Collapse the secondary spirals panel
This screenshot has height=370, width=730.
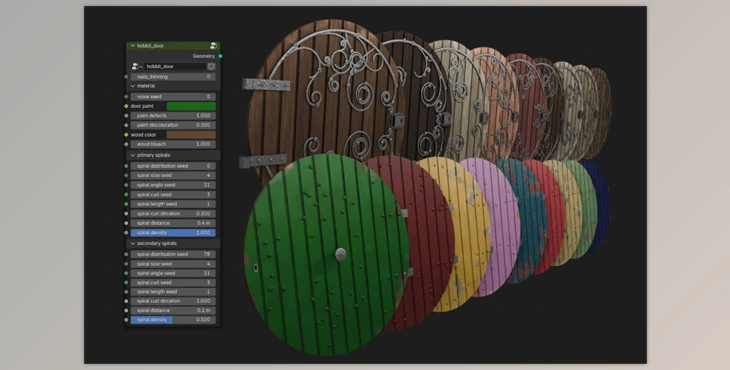coord(133,243)
